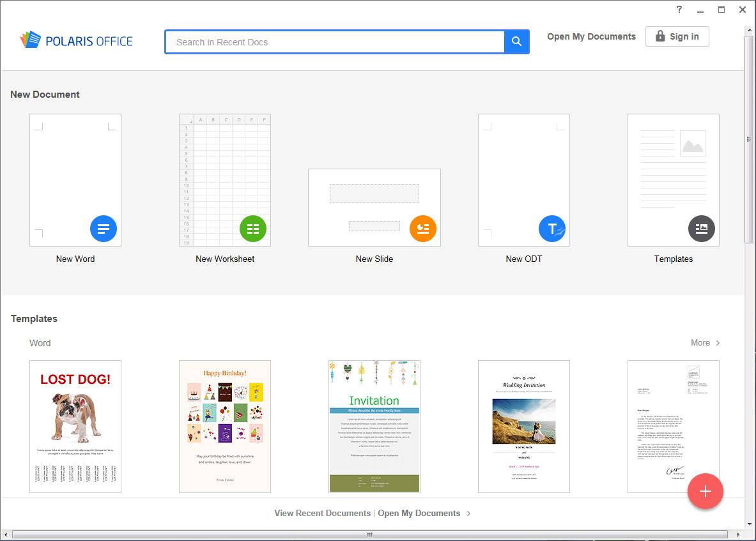Click chevron after bottom Open My Documents
The width and height of the screenshot is (756, 541).
[x=468, y=514]
